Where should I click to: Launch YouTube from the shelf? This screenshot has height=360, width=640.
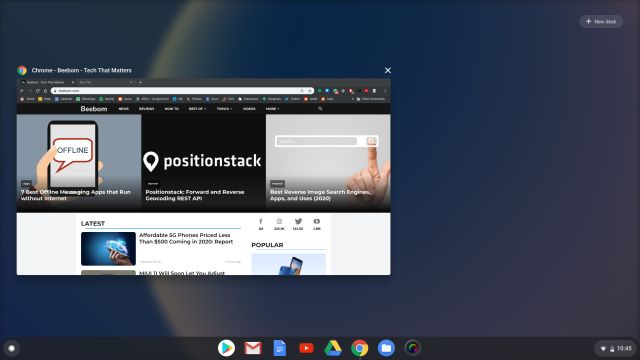point(306,348)
